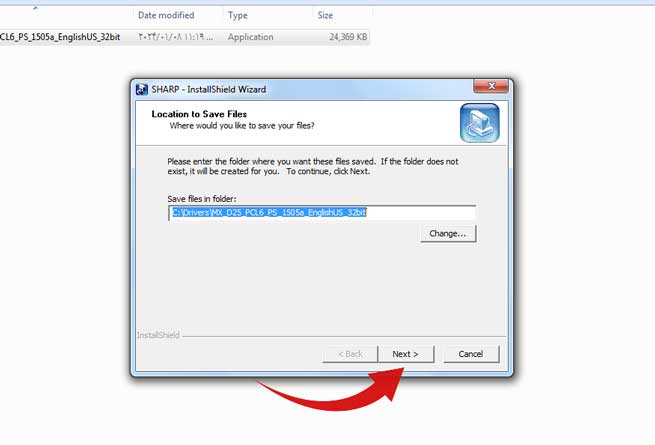
Task: Click the grayed-out Back button
Action: 350,354
